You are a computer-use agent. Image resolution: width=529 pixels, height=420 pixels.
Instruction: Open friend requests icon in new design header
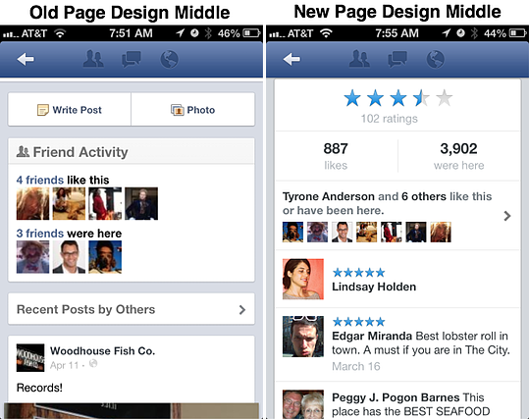[x=359, y=59]
